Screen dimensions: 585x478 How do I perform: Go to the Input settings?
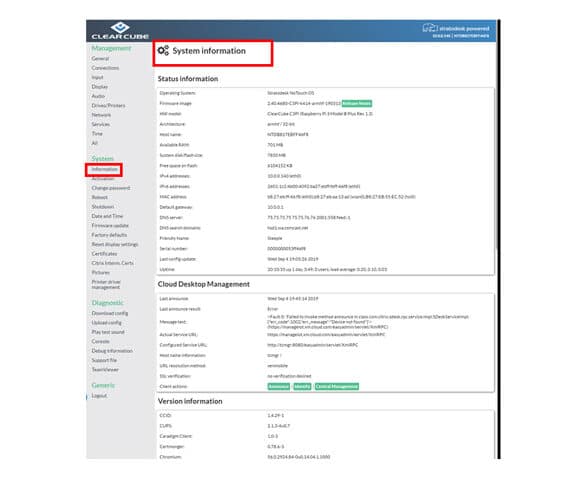pyautogui.click(x=97, y=77)
